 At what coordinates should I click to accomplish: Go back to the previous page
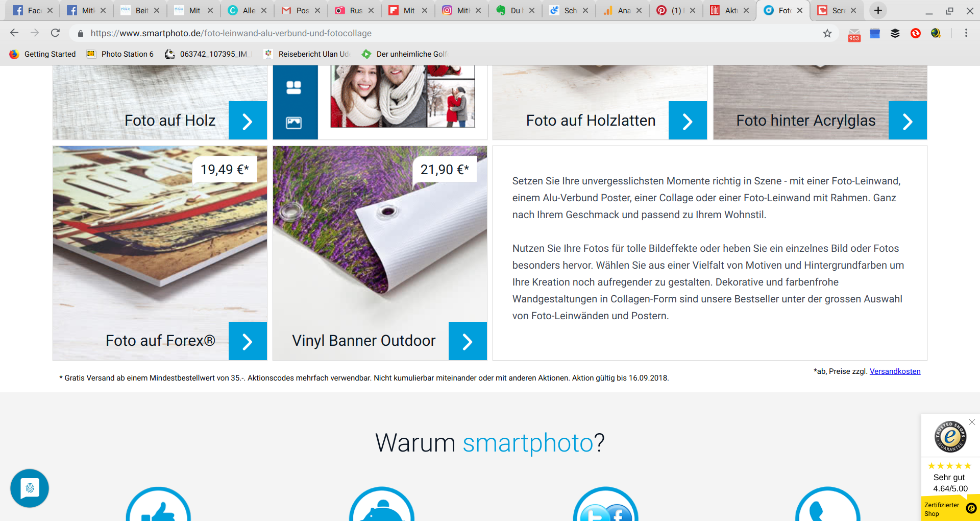(x=14, y=33)
